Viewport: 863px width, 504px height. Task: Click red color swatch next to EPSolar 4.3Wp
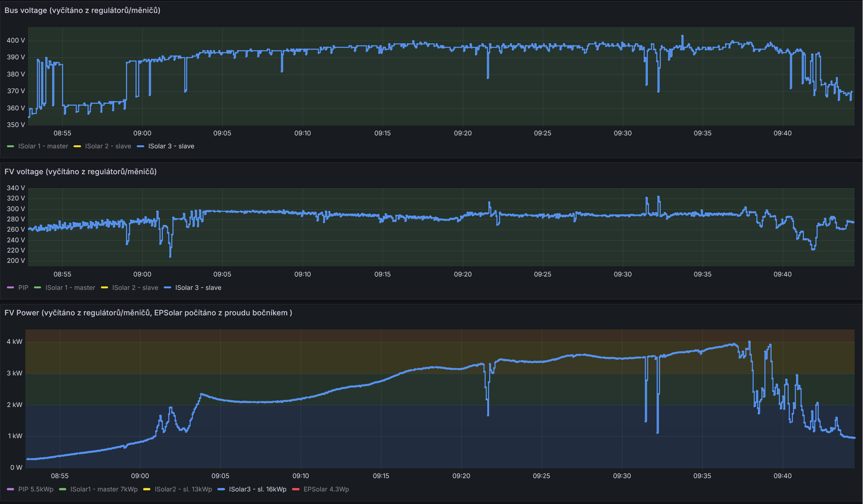296,489
